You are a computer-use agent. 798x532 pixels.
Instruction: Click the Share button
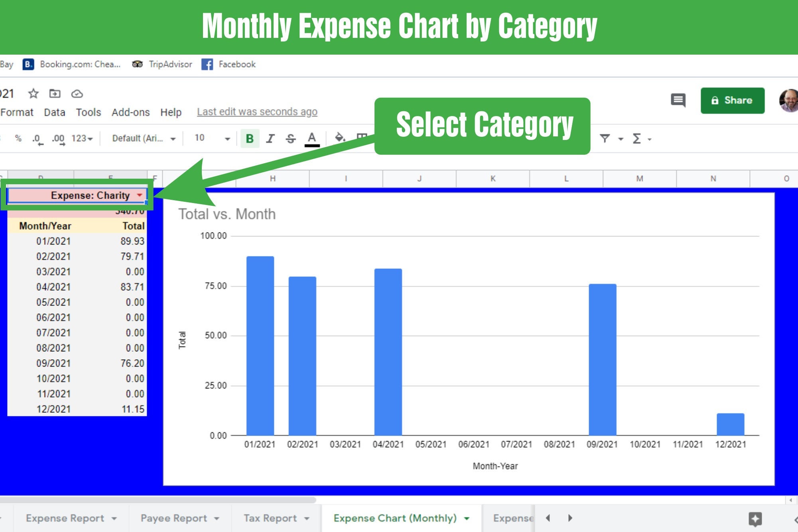733,100
